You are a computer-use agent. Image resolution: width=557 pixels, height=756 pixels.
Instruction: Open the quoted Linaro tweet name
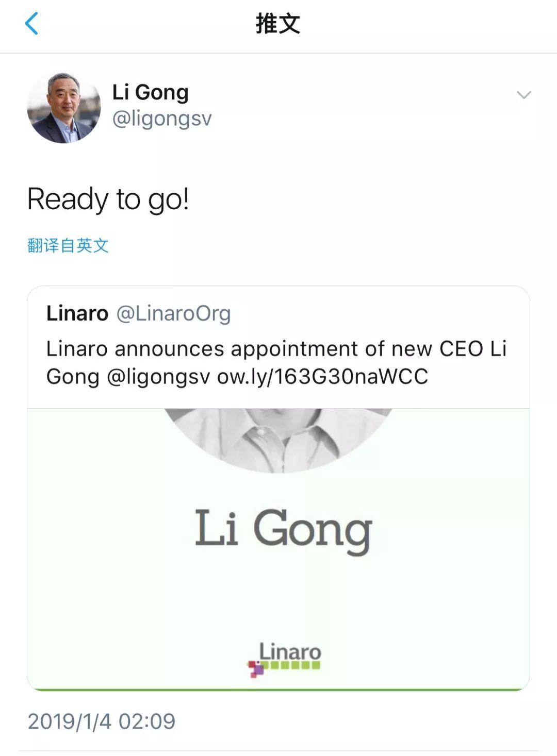pyautogui.click(x=77, y=313)
